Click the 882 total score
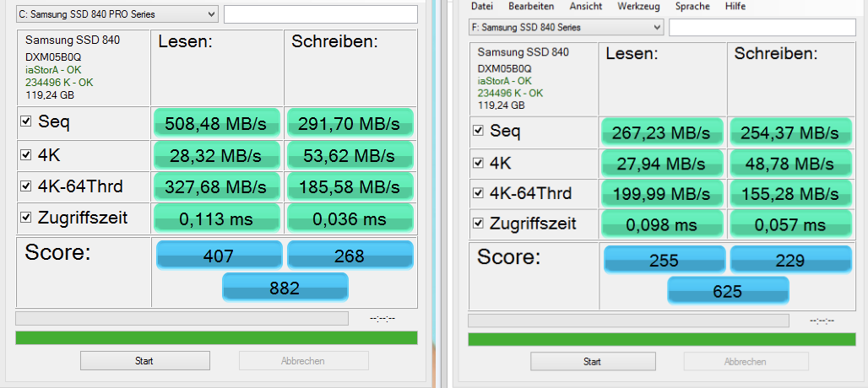 coord(285,288)
